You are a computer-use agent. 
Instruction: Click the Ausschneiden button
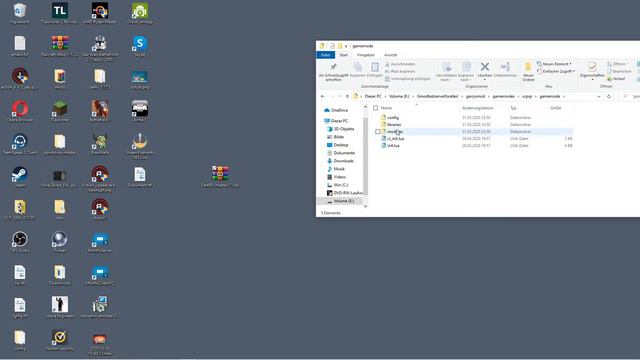(x=400, y=64)
